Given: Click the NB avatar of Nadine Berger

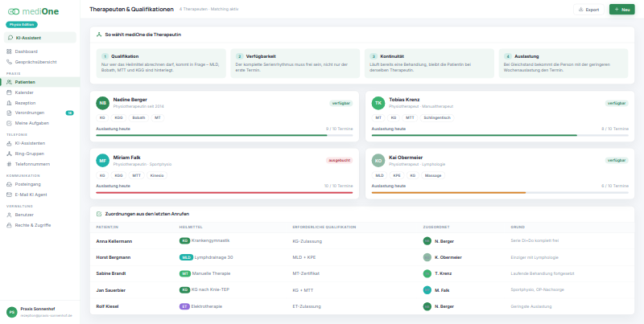Looking at the screenshot, I should pyautogui.click(x=103, y=103).
